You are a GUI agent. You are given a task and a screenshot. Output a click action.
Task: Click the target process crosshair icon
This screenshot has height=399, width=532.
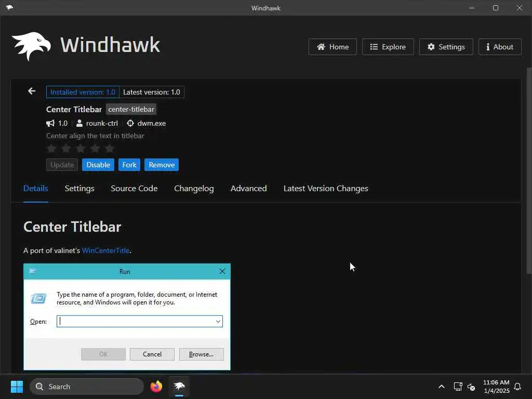click(130, 123)
